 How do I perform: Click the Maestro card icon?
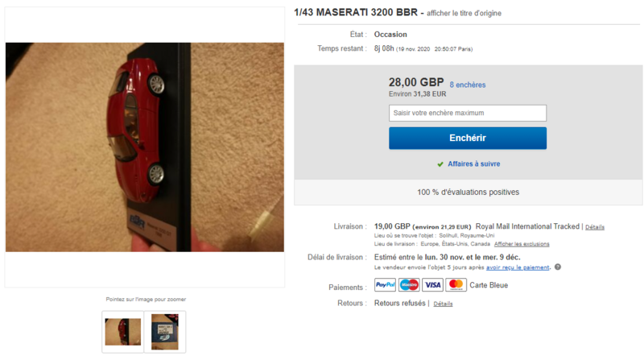pyautogui.click(x=409, y=285)
